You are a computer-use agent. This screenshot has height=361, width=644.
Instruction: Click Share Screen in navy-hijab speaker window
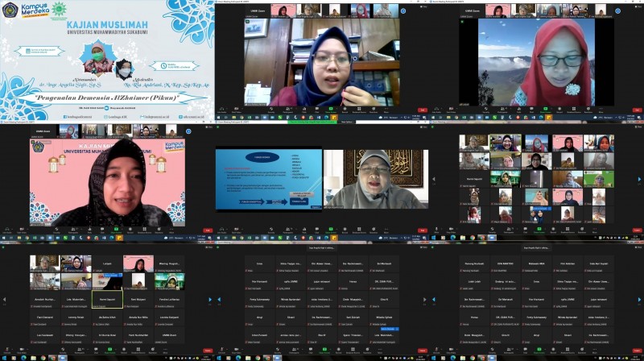click(x=331, y=110)
